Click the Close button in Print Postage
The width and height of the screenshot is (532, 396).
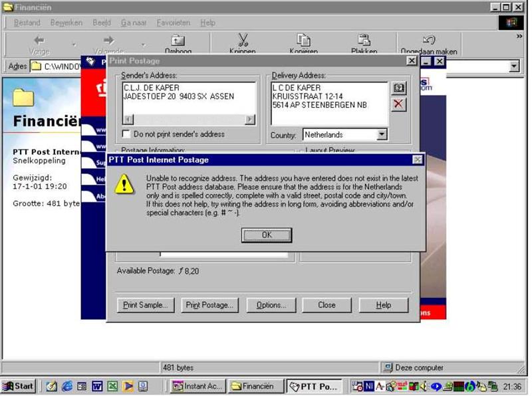[327, 305]
